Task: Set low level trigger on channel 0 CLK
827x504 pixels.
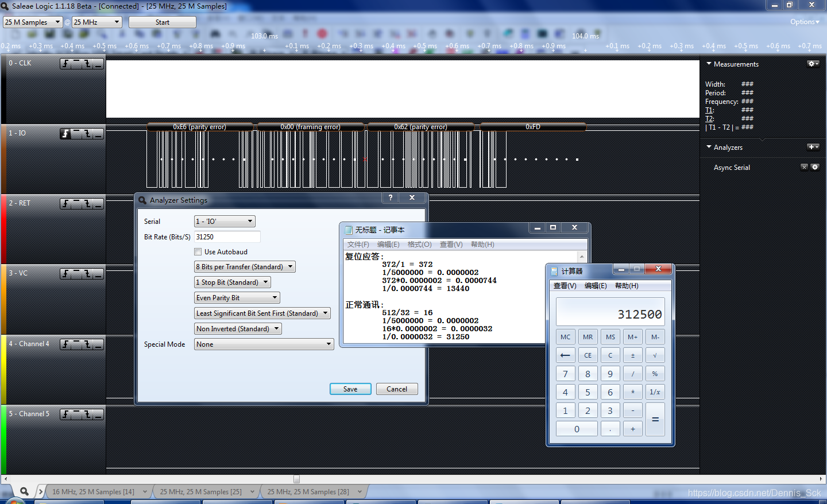Action: pos(98,64)
